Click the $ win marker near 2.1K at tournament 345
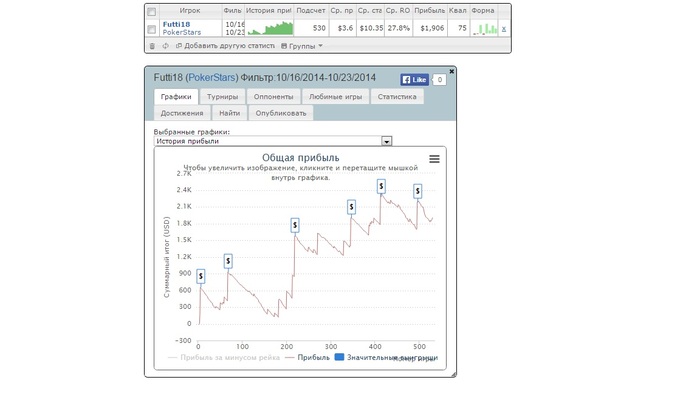Screen dimensions: 700x394 pyautogui.click(x=351, y=207)
